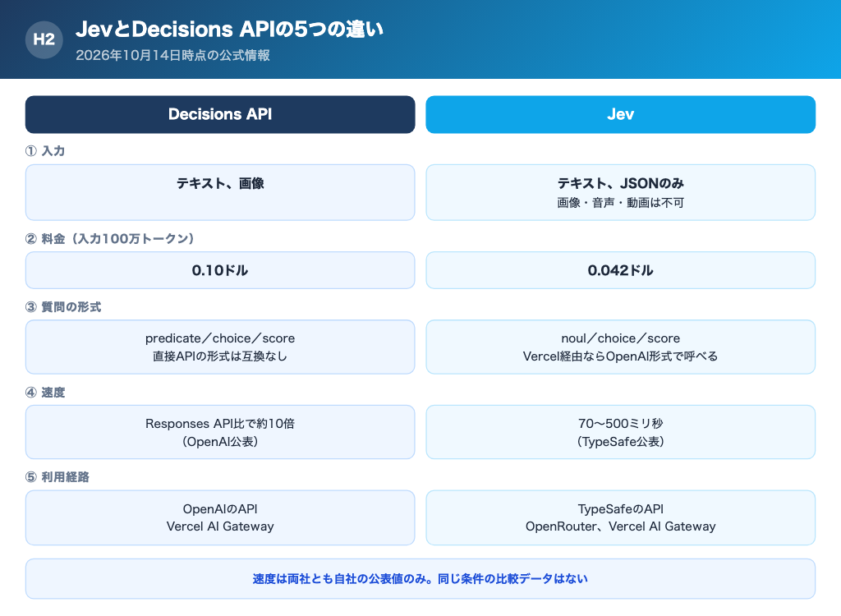Image resolution: width=841 pixels, height=616 pixels.
Task: Click the footer note about 速度は両社とも自社の公表値のみ
Action: click(420, 578)
